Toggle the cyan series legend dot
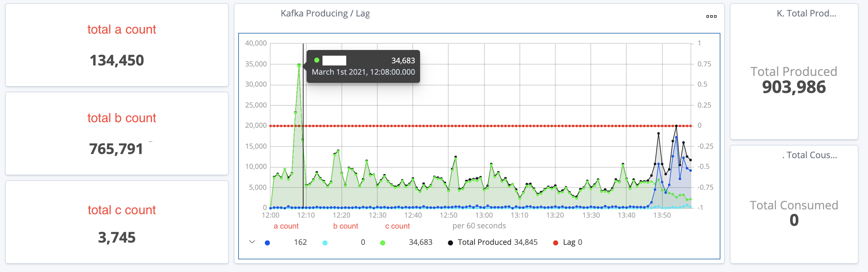Viewport: 868px width, 272px height. pyautogui.click(x=325, y=243)
